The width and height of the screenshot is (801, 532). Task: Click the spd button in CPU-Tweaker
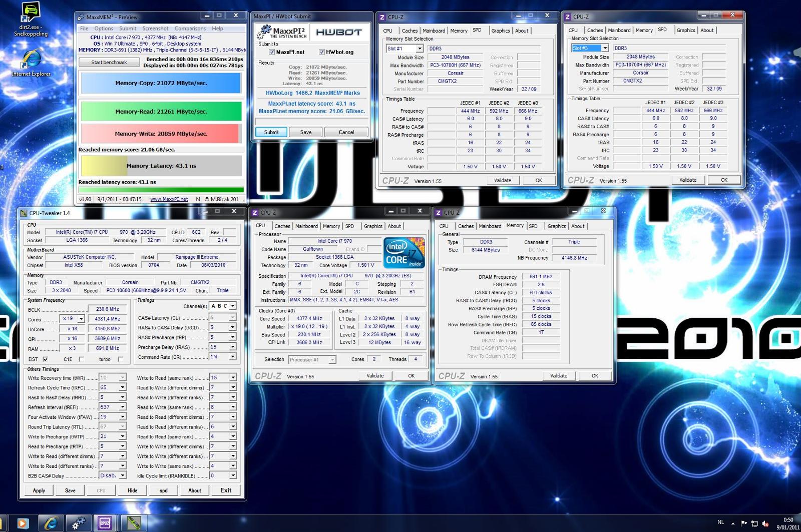[x=164, y=490]
